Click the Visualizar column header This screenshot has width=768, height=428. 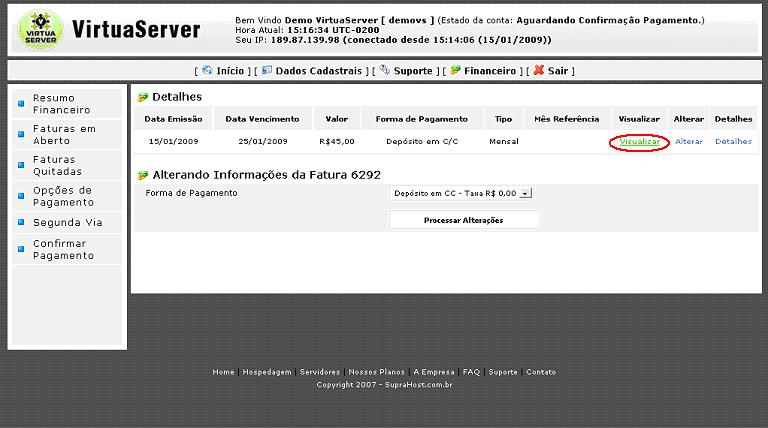(639, 119)
